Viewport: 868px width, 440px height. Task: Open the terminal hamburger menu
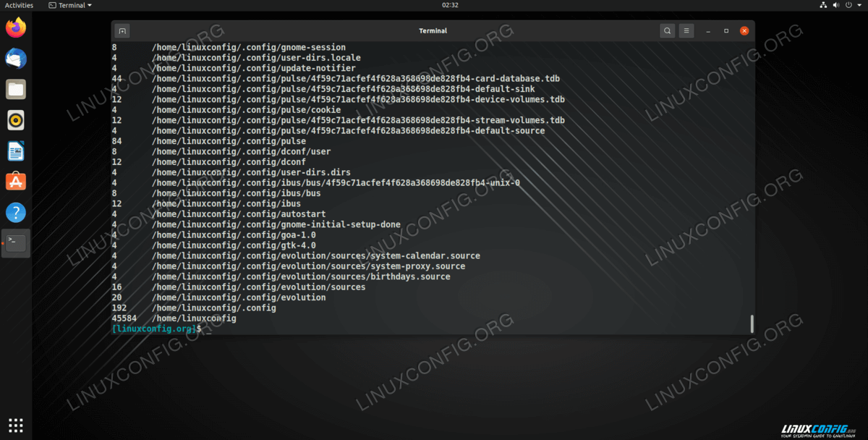tap(686, 31)
